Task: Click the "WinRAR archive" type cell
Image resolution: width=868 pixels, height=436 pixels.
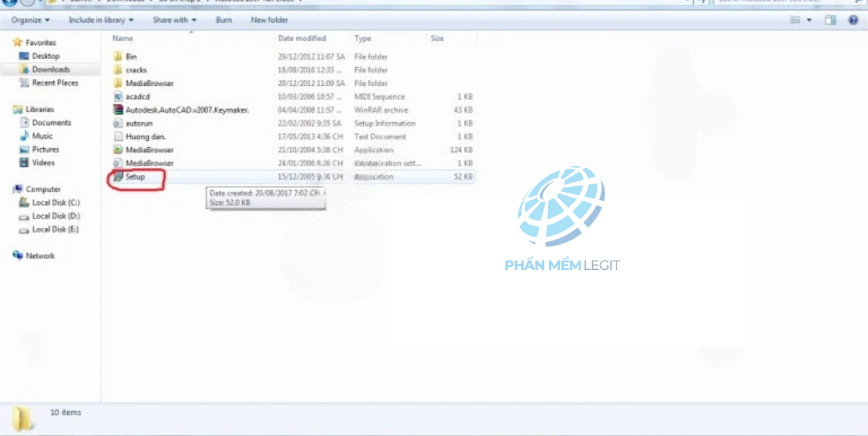Action: click(381, 110)
